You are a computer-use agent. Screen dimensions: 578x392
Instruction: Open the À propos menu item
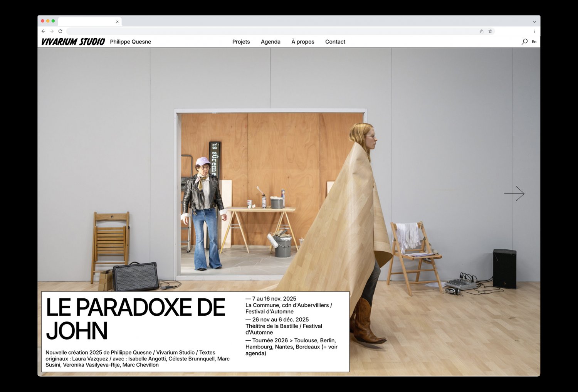point(303,42)
